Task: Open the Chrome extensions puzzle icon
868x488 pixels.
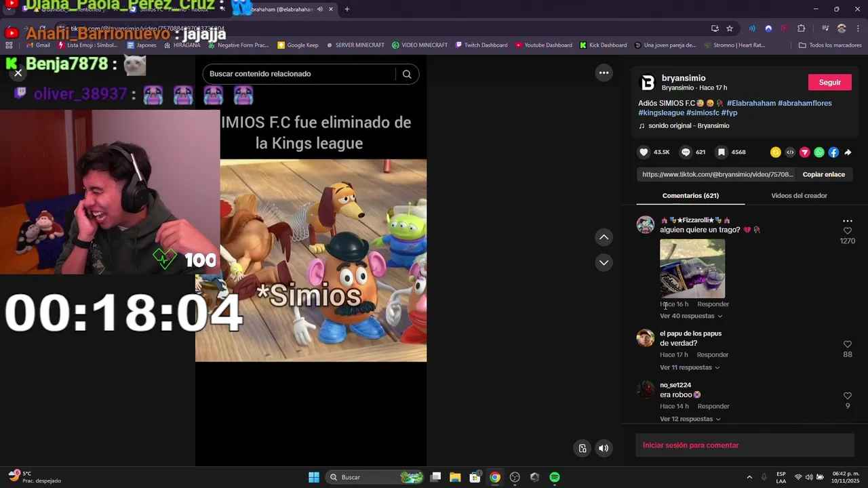Action: tap(801, 28)
